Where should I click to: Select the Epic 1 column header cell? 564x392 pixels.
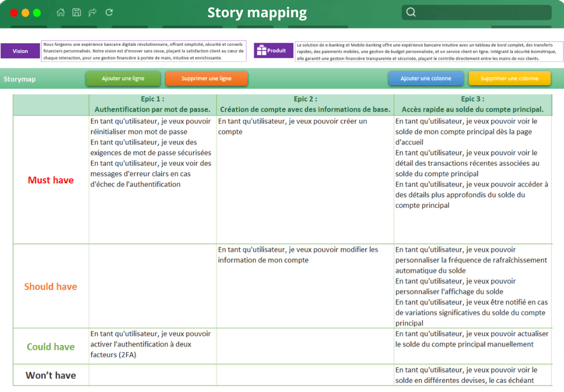152,105
